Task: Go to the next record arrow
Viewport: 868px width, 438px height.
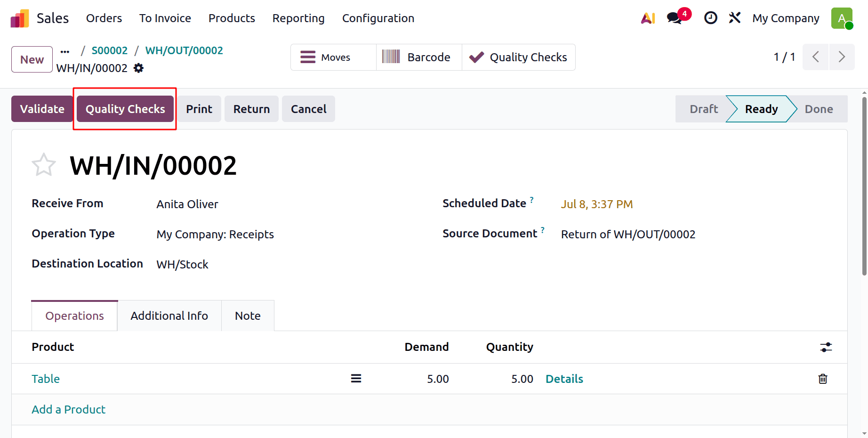Action: [842, 57]
